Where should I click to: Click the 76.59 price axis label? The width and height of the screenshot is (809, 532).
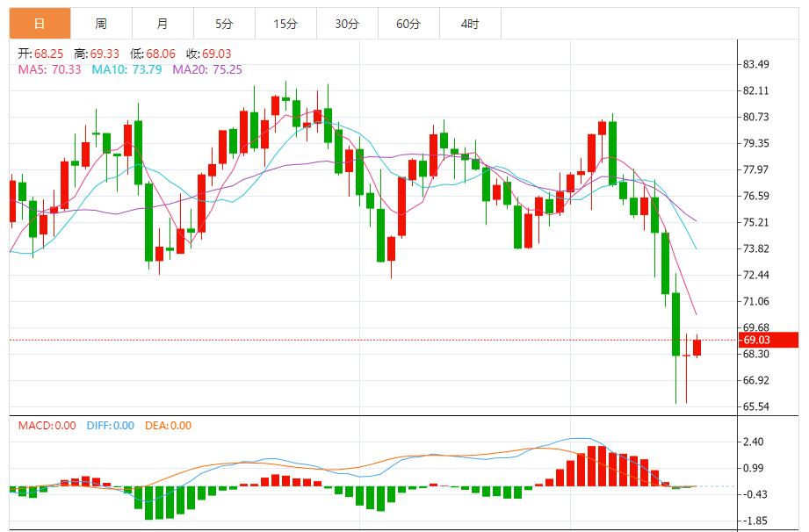[756, 196]
